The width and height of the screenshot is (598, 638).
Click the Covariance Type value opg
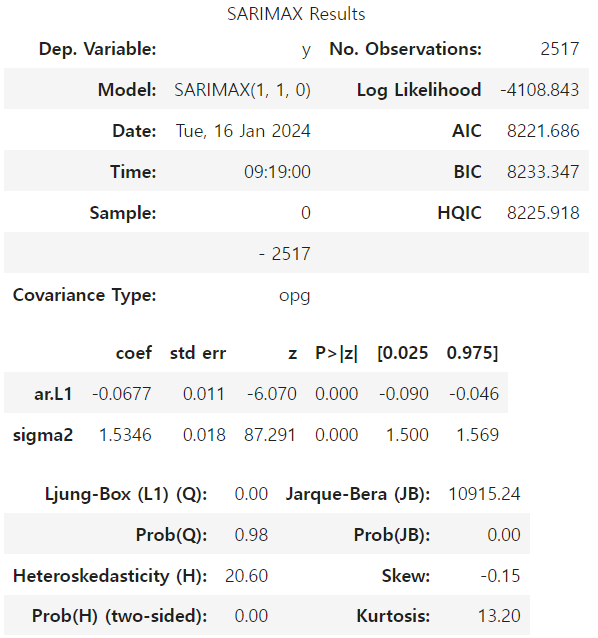(295, 296)
